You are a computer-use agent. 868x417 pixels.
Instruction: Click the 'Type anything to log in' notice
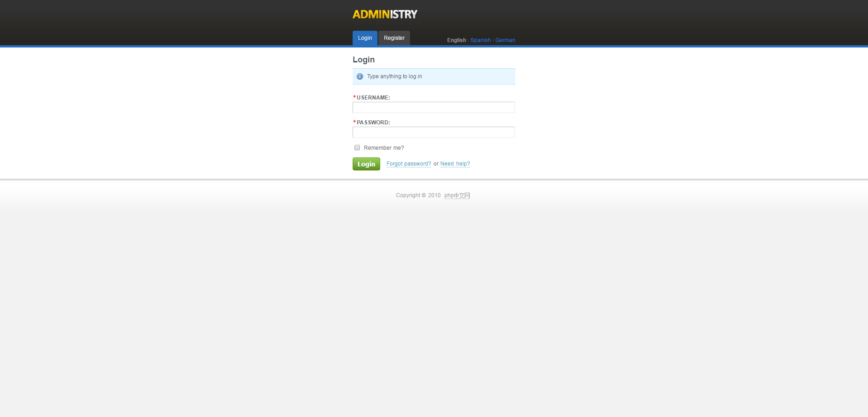coord(434,76)
